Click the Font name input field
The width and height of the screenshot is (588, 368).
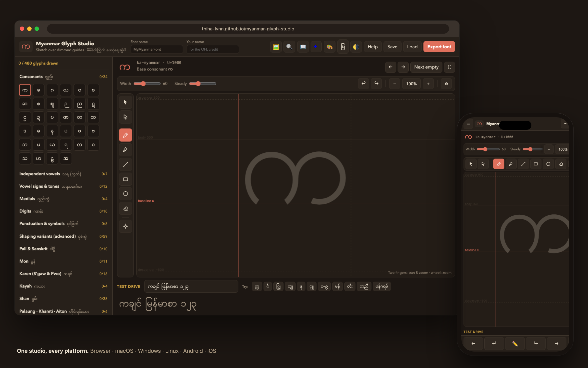click(x=157, y=49)
